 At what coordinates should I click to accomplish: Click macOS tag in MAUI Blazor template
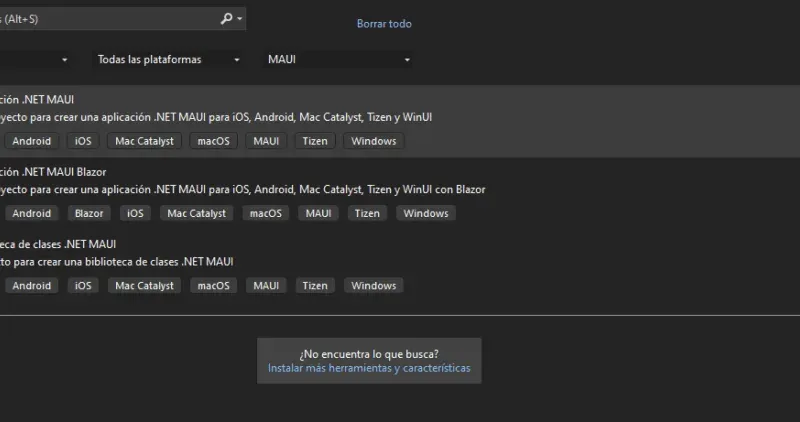pyautogui.click(x=266, y=214)
